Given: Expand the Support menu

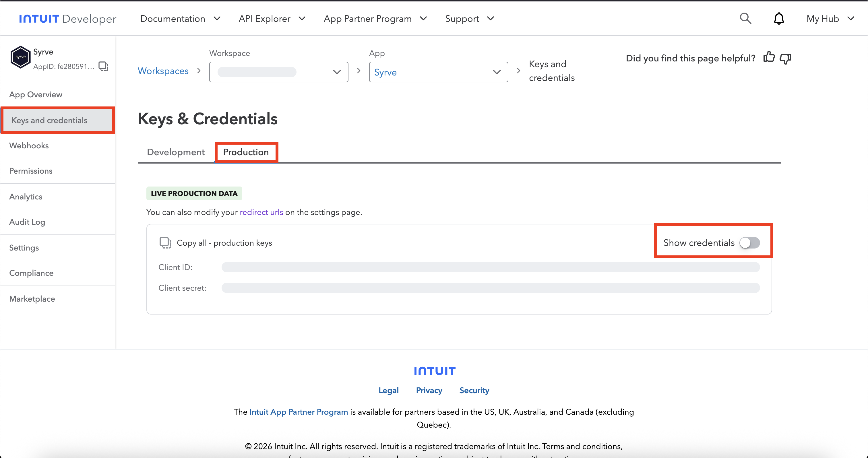Looking at the screenshot, I should point(470,19).
